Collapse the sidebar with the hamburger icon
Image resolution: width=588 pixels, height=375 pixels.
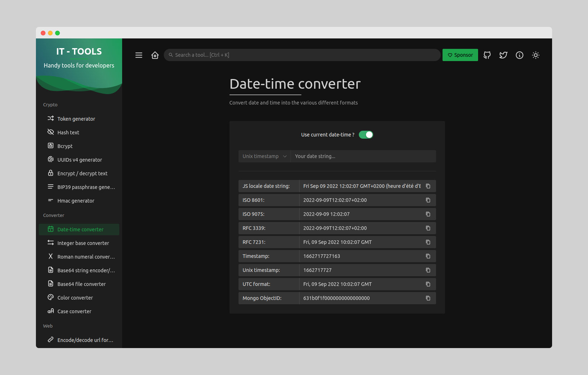click(139, 55)
